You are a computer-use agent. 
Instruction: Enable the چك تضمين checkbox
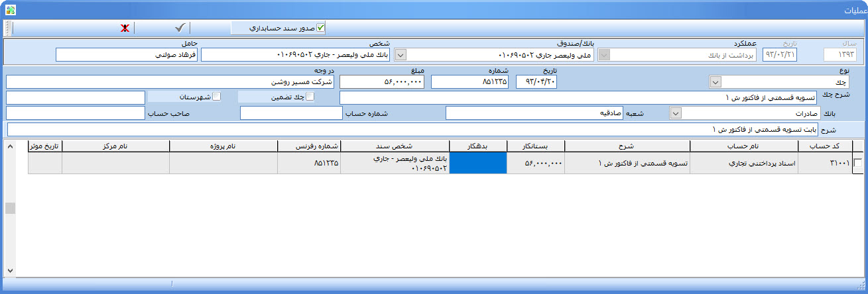pyautogui.click(x=310, y=97)
